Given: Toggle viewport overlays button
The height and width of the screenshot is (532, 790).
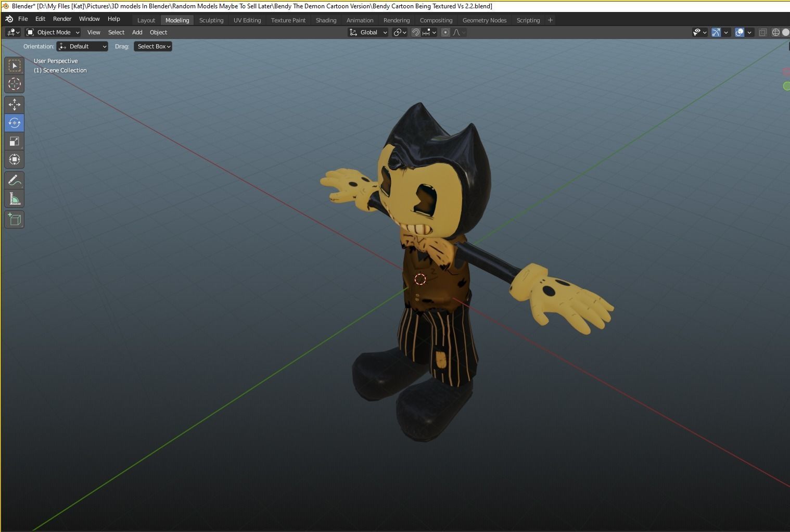Looking at the screenshot, I should point(740,32).
